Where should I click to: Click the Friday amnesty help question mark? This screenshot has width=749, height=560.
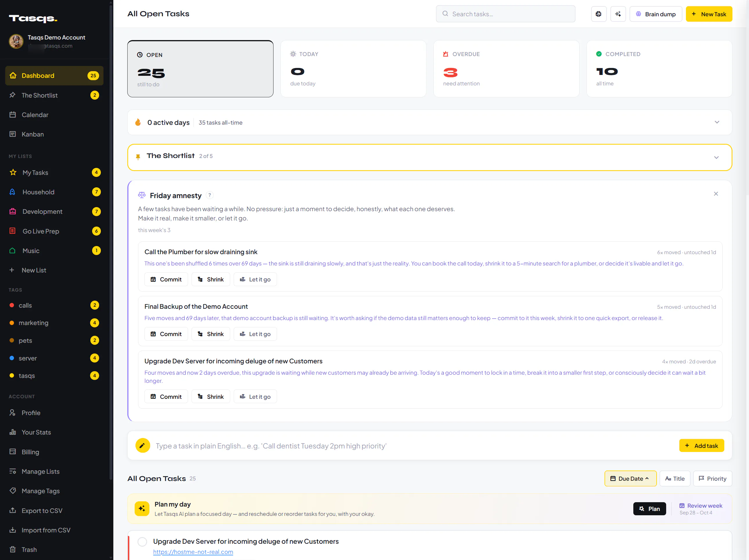point(210,195)
